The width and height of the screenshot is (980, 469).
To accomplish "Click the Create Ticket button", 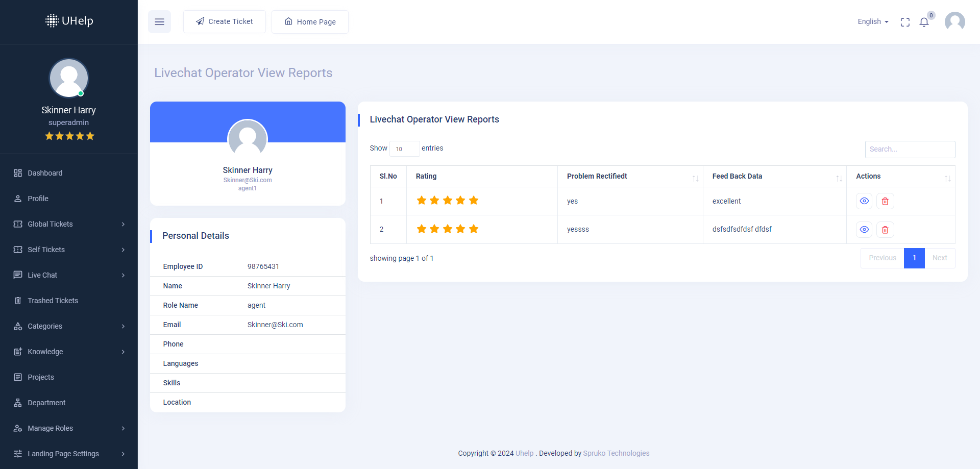I will point(225,21).
